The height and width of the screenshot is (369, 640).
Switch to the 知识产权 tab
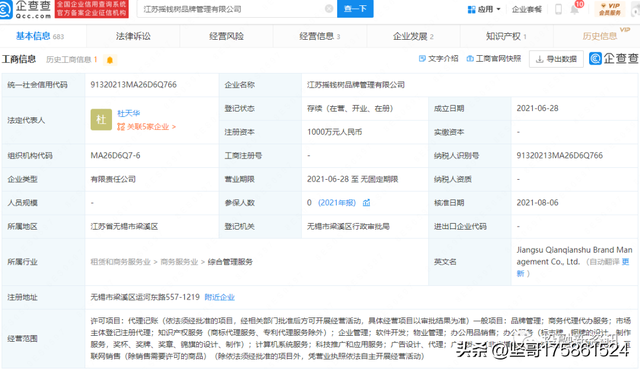tap(506, 36)
